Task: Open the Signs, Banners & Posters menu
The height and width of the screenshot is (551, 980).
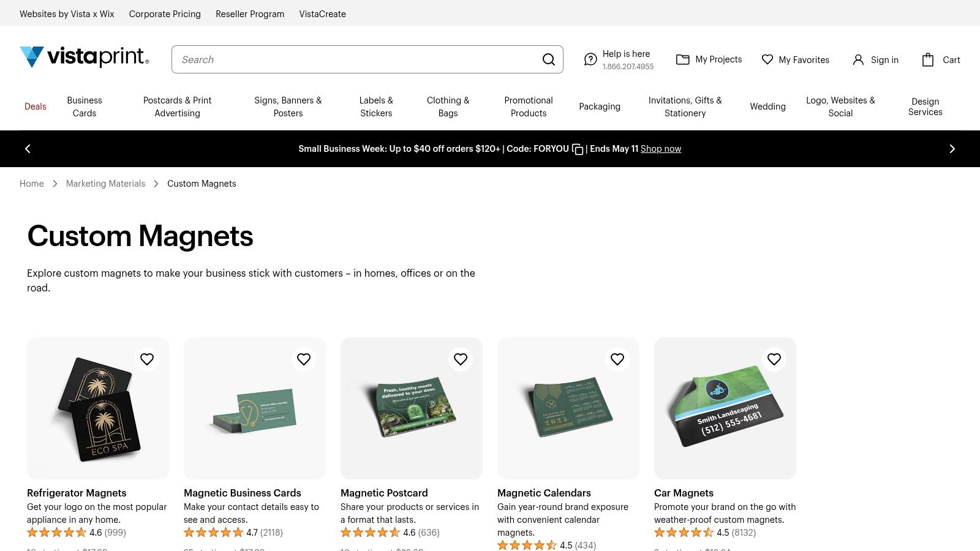Action: coord(288,107)
